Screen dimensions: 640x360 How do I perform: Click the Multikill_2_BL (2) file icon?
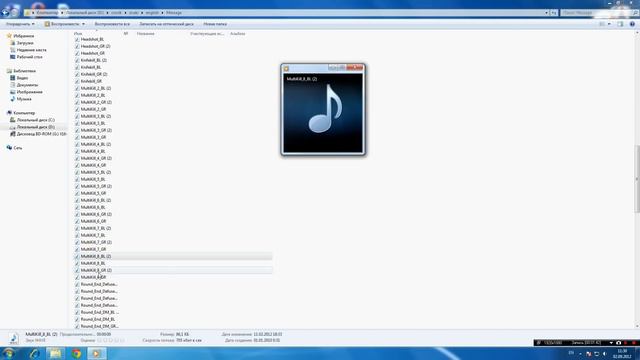pos(77,88)
